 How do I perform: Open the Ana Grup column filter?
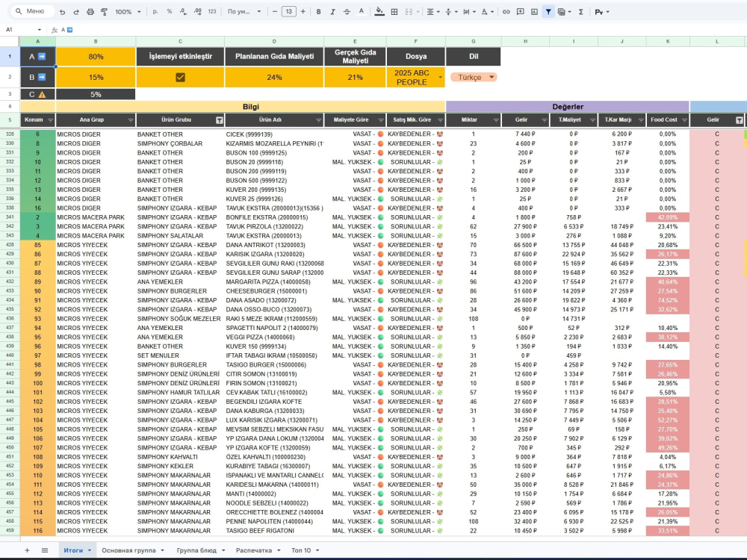(131, 120)
